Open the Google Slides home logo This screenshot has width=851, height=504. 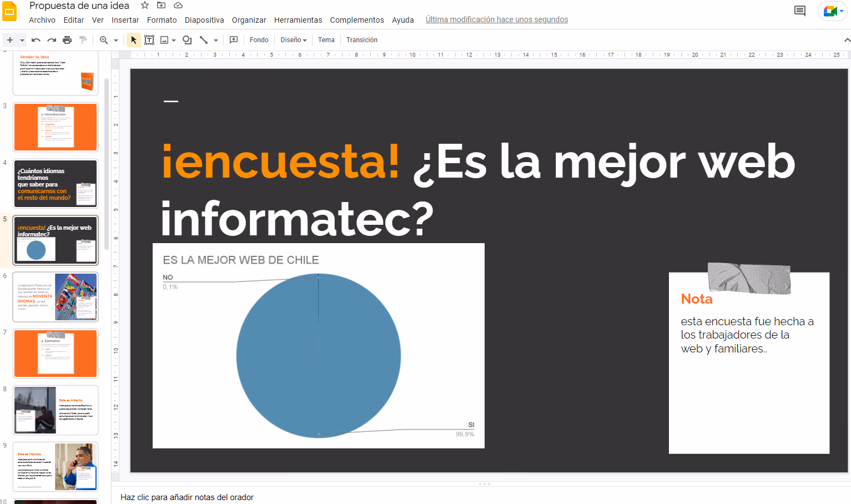coord(9,11)
